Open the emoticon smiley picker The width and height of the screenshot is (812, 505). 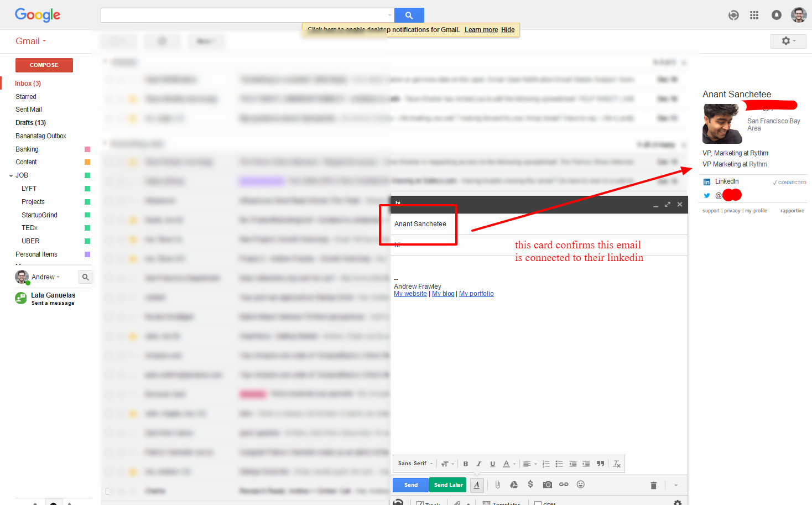coord(580,485)
